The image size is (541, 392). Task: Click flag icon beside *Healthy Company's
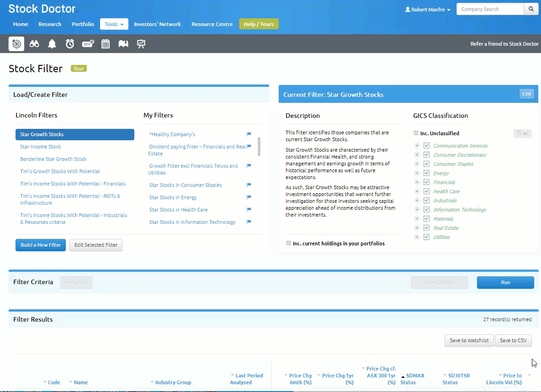pyautogui.click(x=249, y=134)
